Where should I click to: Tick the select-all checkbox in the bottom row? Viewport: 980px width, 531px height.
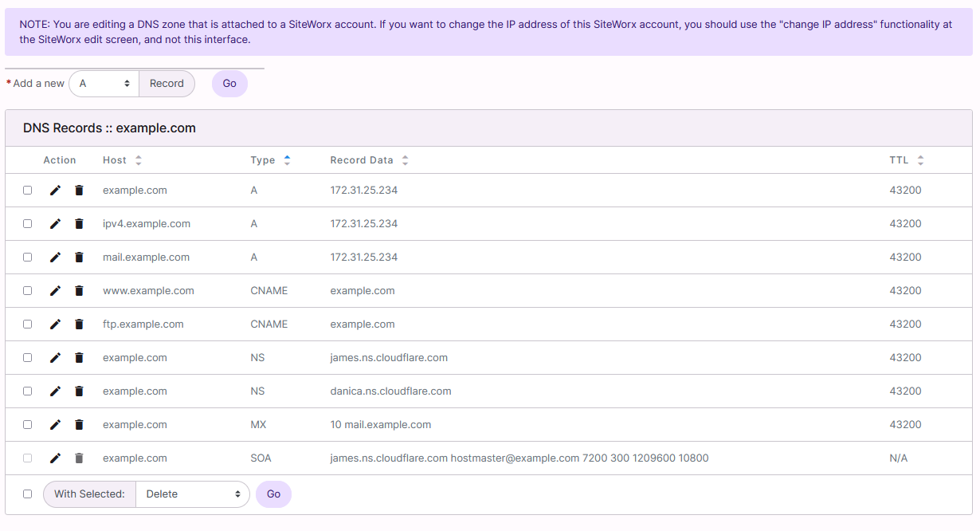27,494
